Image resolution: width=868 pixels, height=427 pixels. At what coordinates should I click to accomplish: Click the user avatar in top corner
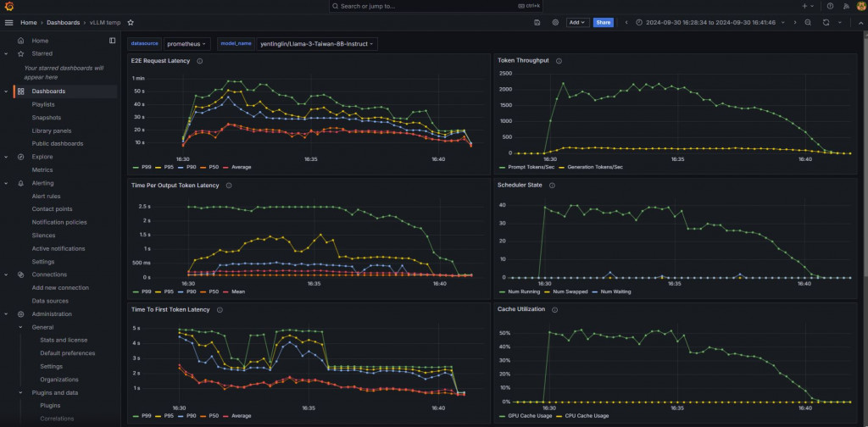coord(861,7)
